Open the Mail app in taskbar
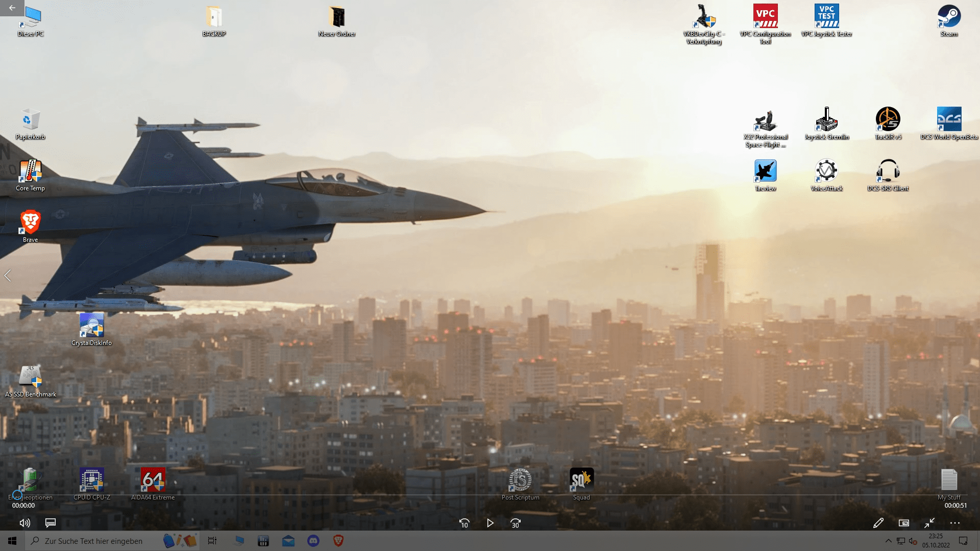The image size is (980, 551). click(x=288, y=541)
